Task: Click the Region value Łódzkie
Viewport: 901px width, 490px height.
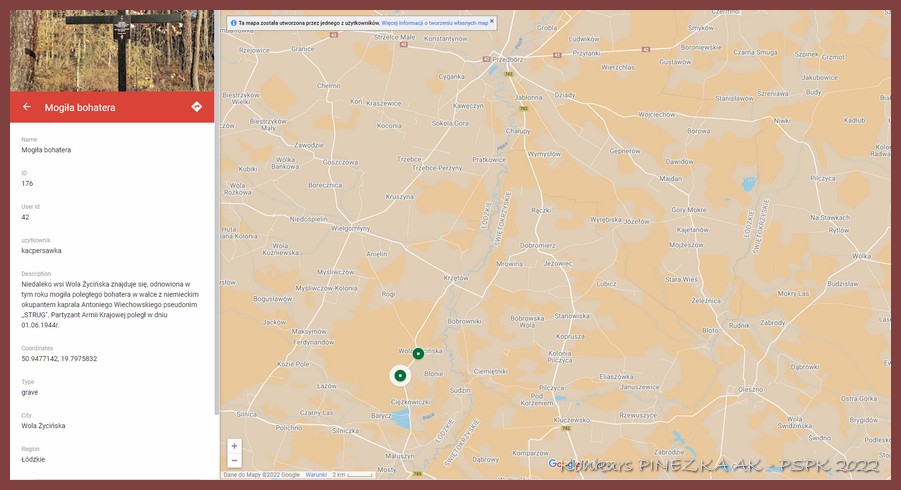Action: tap(33, 460)
